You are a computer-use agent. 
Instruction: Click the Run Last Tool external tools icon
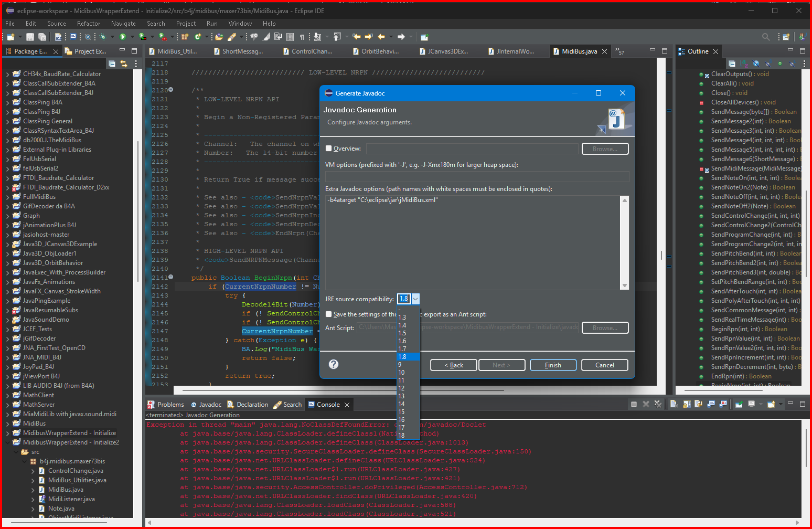click(x=163, y=37)
